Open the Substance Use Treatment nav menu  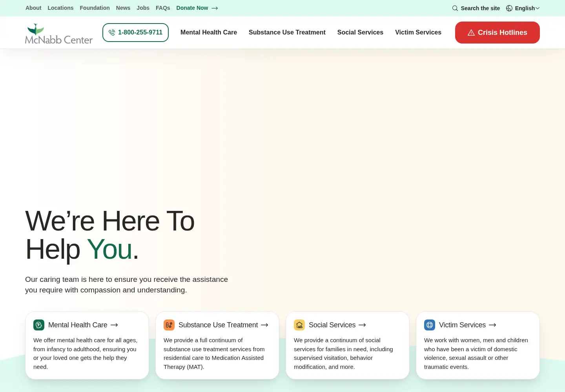click(287, 33)
